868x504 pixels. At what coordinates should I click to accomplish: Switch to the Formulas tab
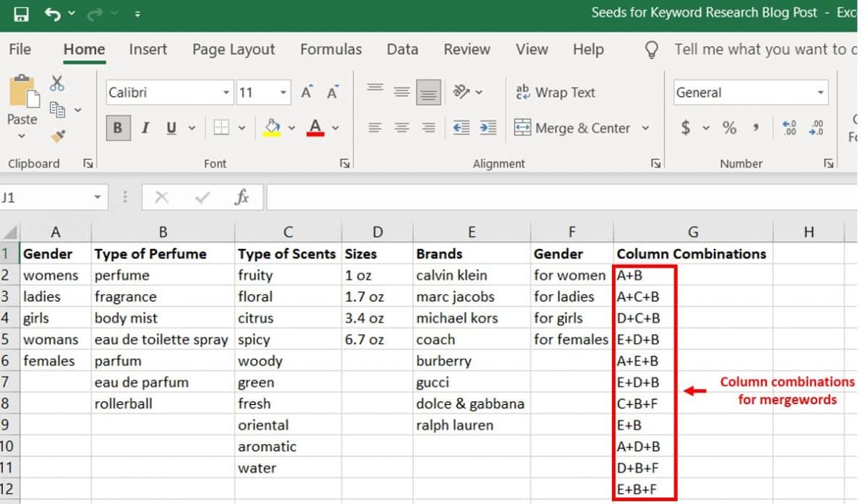(331, 49)
